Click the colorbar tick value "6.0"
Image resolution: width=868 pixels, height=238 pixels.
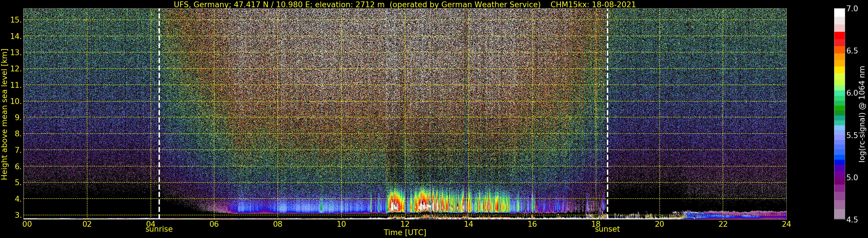[x=852, y=93]
